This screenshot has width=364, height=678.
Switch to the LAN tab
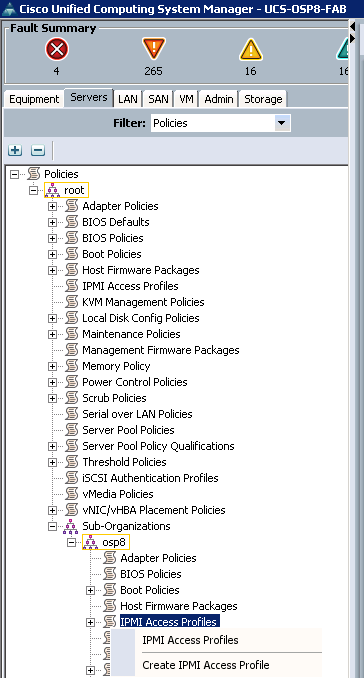(x=128, y=99)
